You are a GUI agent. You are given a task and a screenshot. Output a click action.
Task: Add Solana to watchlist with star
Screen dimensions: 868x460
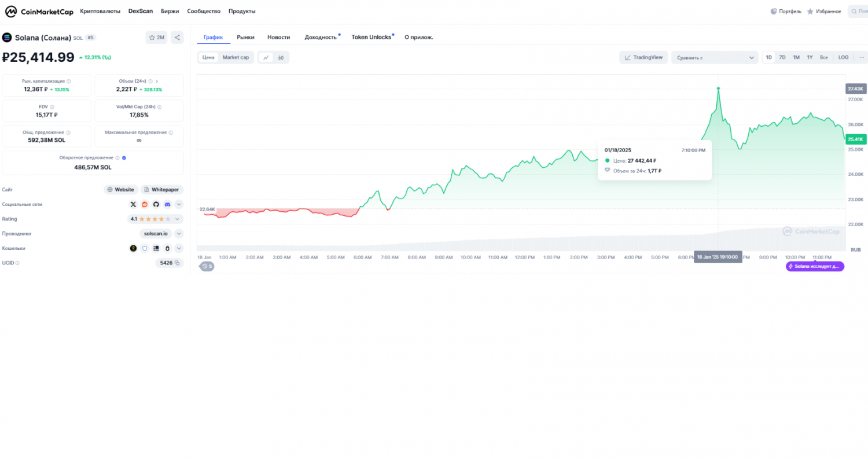pos(157,38)
